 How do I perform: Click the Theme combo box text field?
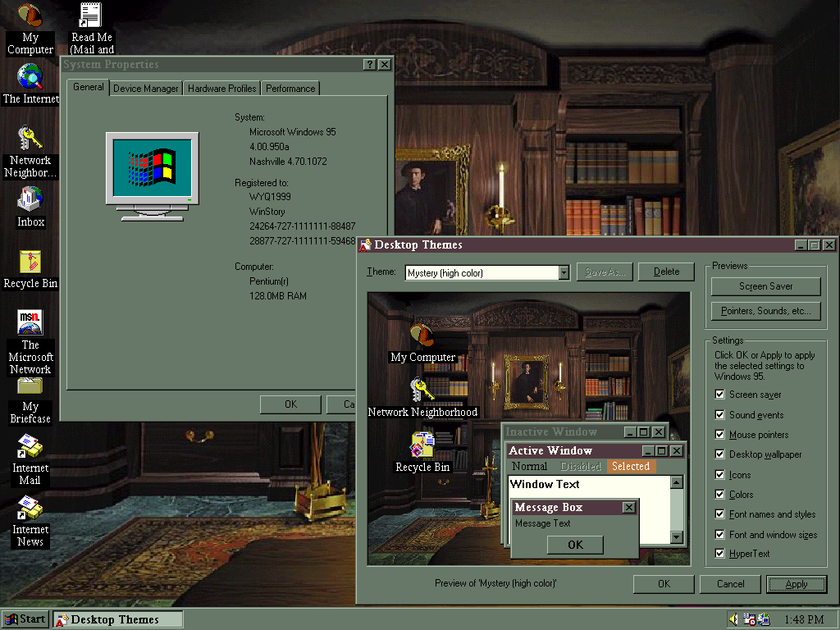(482, 272)
